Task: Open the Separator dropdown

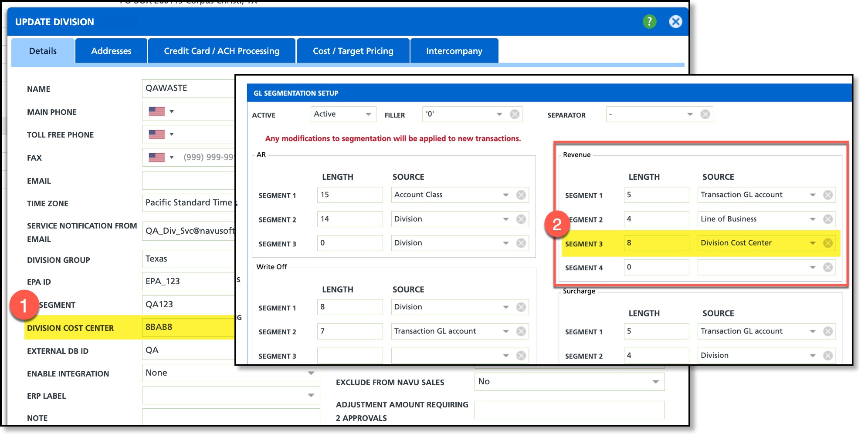Action: [x=690, y=114]
